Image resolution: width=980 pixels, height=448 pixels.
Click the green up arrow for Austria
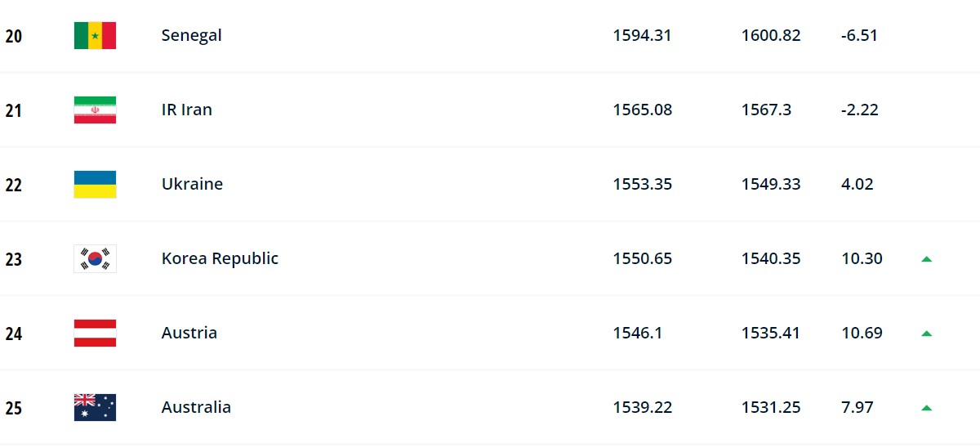[x=926, y=334]
